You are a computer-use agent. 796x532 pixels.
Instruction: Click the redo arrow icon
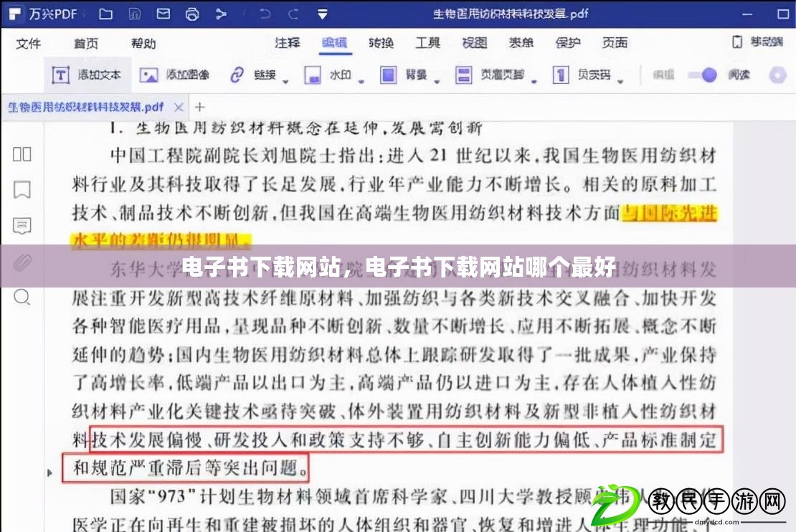pyautogui.click(x=293, y=14)
